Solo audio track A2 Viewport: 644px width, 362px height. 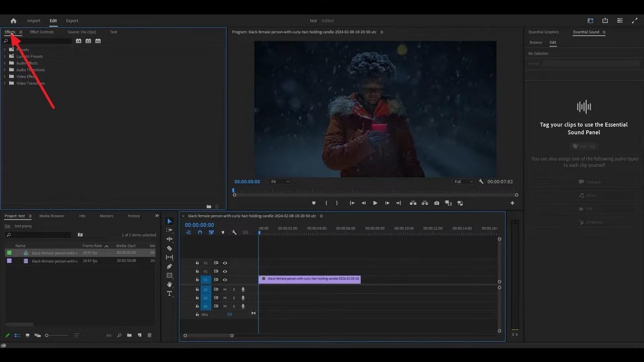click(234, 298)
